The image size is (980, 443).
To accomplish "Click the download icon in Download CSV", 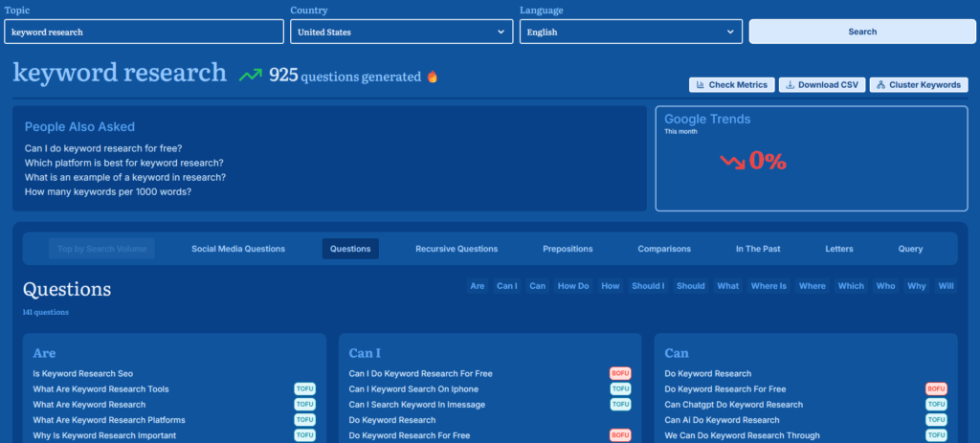I will (790, 85).
